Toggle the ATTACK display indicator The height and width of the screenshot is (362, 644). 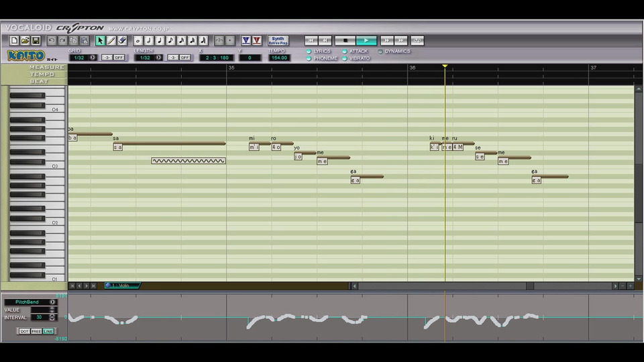[x=345, y=52]
